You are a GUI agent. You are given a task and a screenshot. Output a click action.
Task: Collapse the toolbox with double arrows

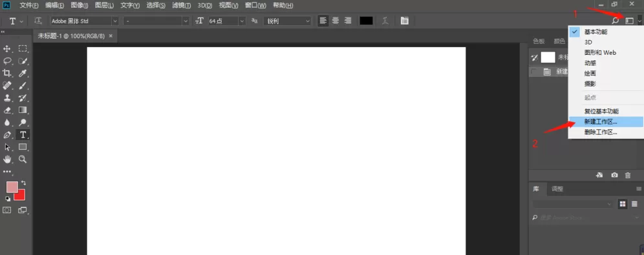3,32
